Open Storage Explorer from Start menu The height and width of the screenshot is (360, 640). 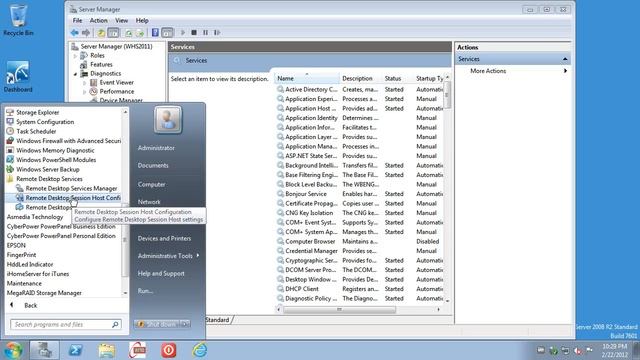38,112
